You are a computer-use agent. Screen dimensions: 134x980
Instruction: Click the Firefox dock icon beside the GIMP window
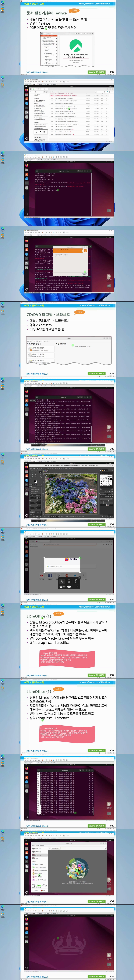point(27,466)
